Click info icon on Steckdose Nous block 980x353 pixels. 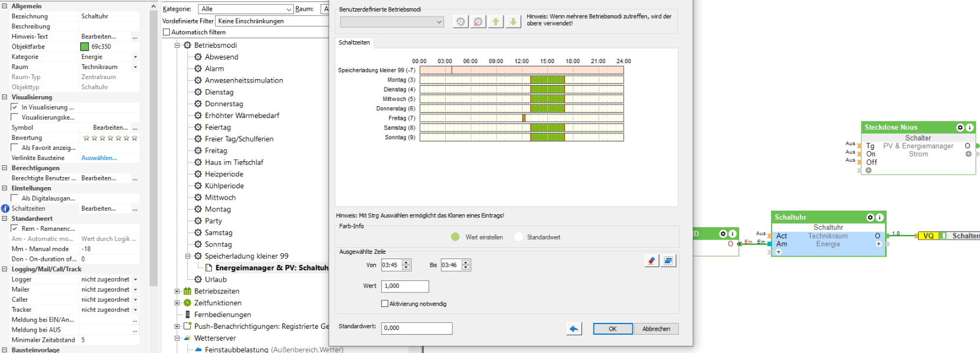969,128
